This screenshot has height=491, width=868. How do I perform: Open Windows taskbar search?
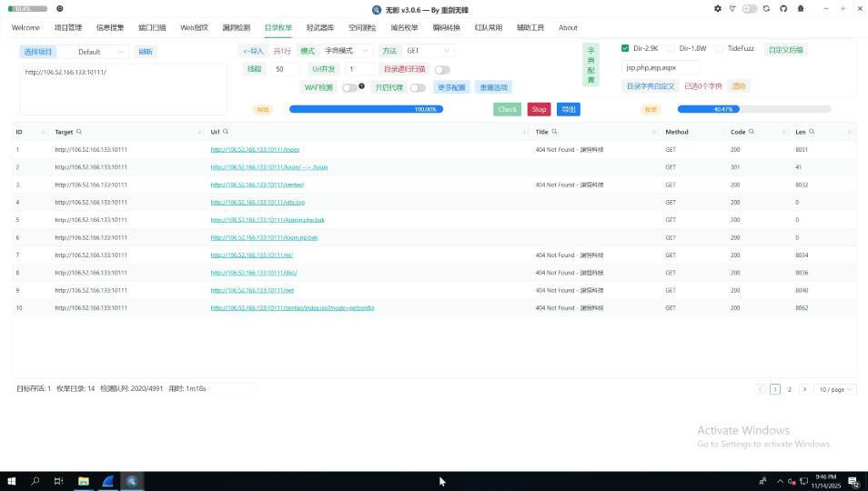[x=35, y=481]
